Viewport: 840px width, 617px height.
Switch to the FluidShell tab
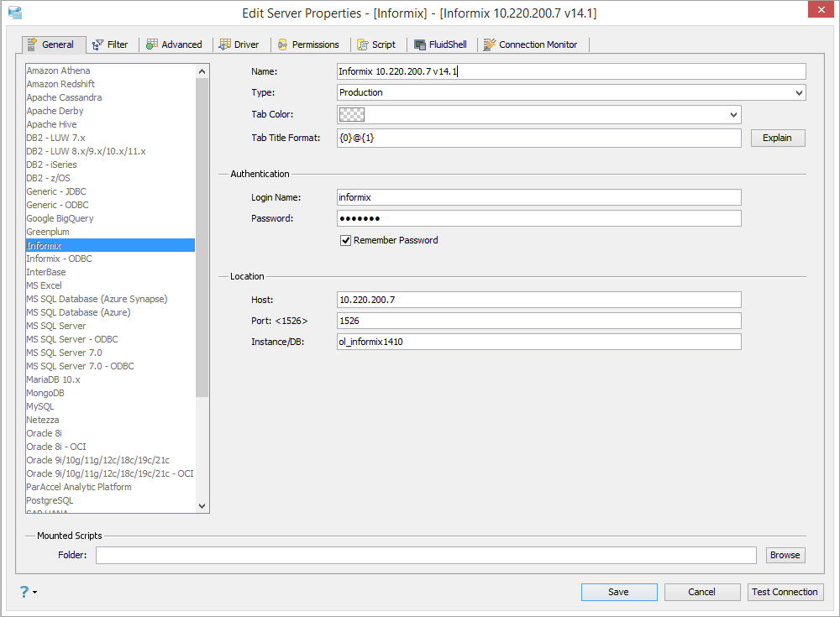(x=441, y=45)
